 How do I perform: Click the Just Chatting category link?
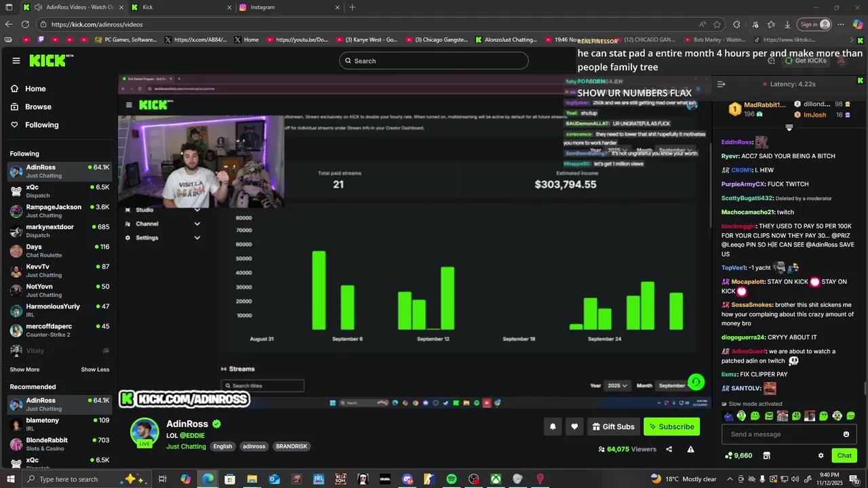point(186,447)
